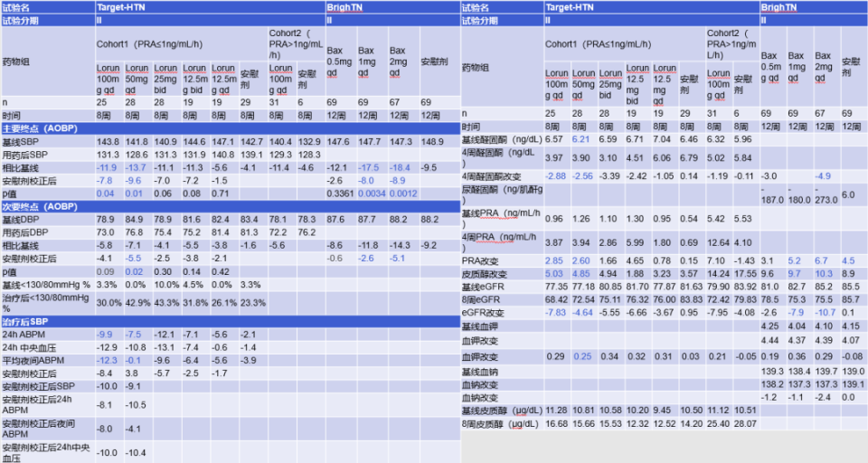
Task: Select the 基线血钾 row label
Action: [480, 326]
